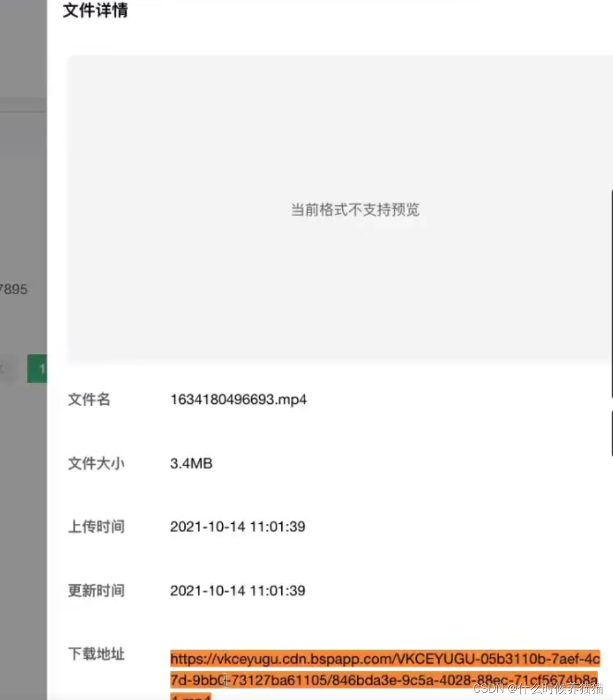Click the 文件名 label

point(89,399)
